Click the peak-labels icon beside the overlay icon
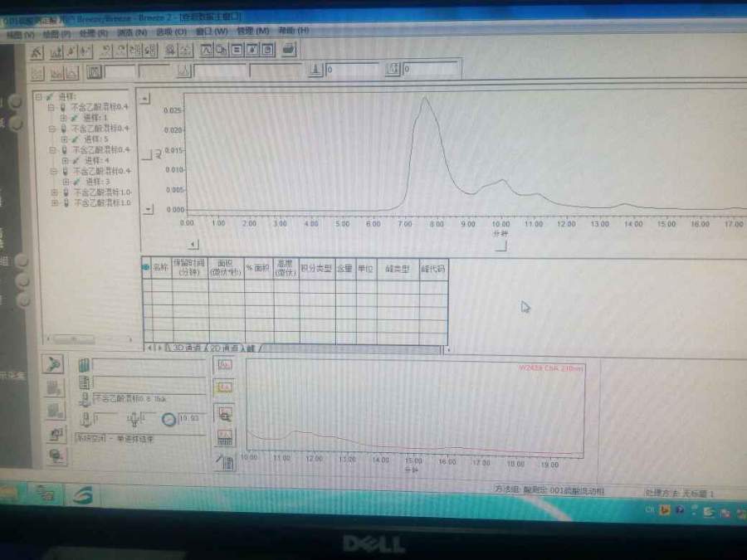747x560 pixels. tap(222, 50)
